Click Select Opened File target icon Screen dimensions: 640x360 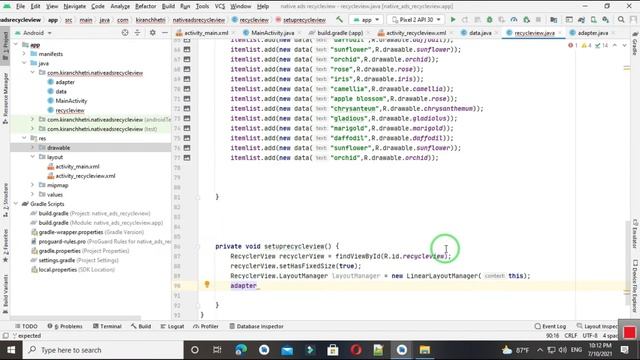(x=125, y=33)
